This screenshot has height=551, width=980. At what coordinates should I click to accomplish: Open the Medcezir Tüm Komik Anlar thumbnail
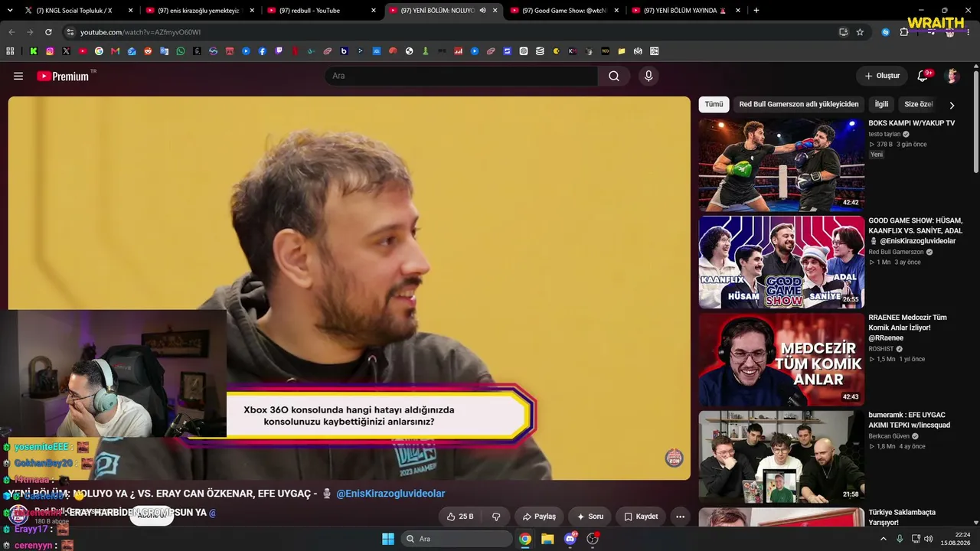pos(781,360)
